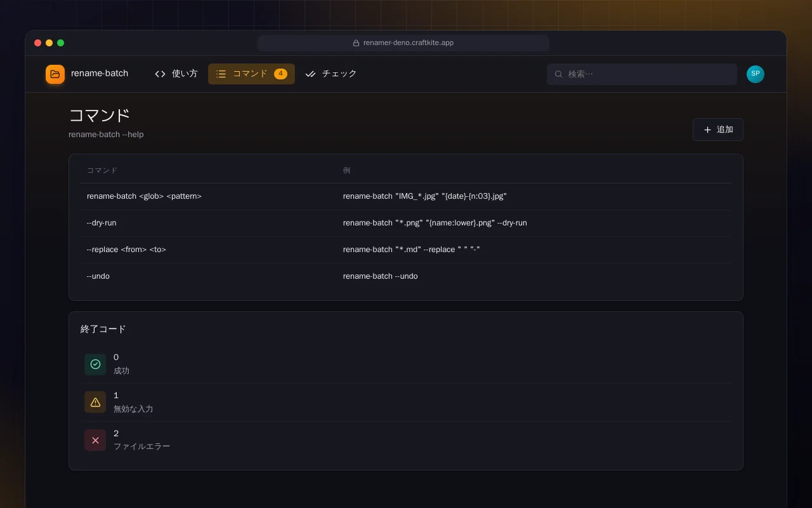Click the 終了コード section heading
812x508 pixels.
coord(103,329)
